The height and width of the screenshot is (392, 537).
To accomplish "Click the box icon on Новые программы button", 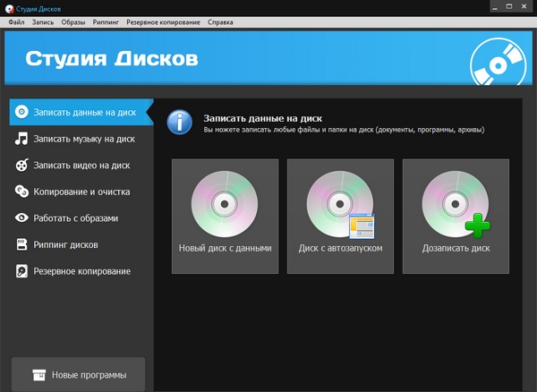I will [38, 374].
